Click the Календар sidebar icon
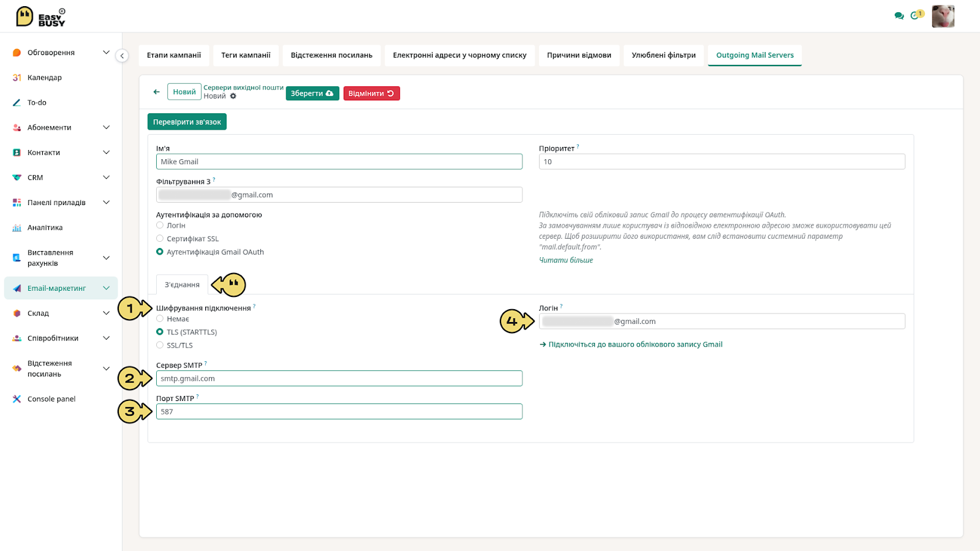 click(17, 78)
